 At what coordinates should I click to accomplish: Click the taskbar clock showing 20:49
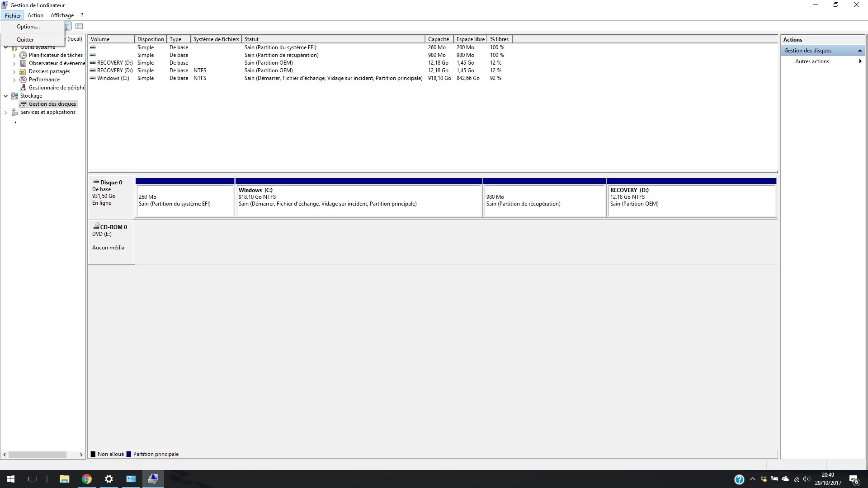[828, 479]
